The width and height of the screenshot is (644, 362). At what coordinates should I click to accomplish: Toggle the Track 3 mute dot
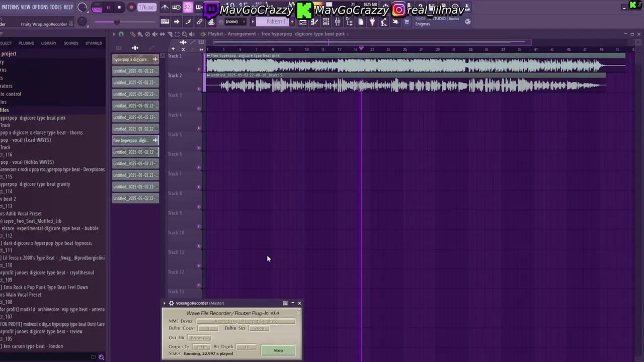tap(199, 108)
